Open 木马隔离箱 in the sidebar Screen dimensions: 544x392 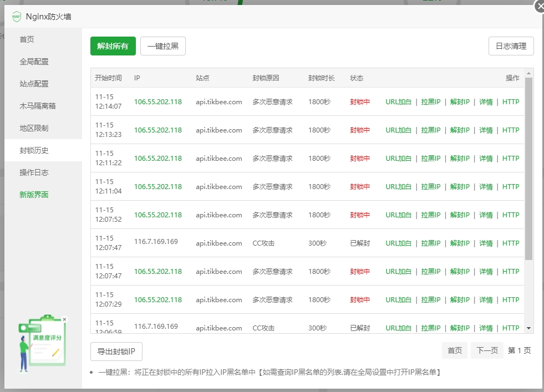[38, 106]
